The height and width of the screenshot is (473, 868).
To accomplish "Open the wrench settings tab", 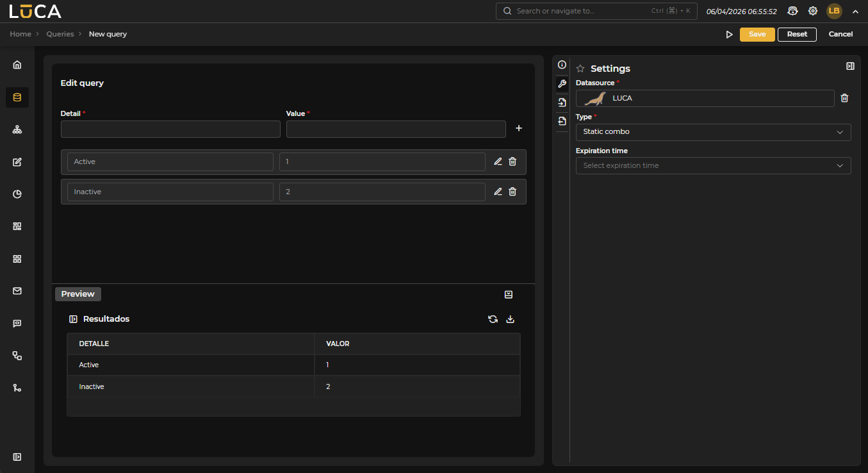I will [562, 84].
